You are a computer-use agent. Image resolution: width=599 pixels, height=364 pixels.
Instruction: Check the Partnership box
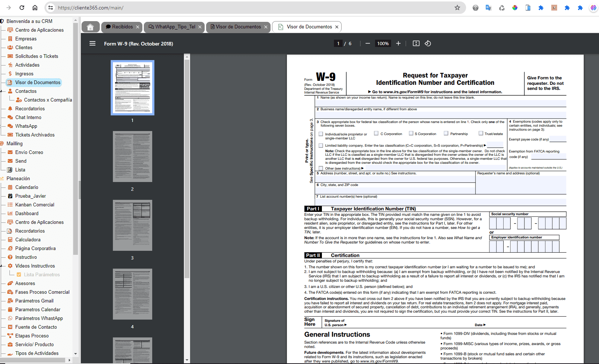[x=446, y=133]
